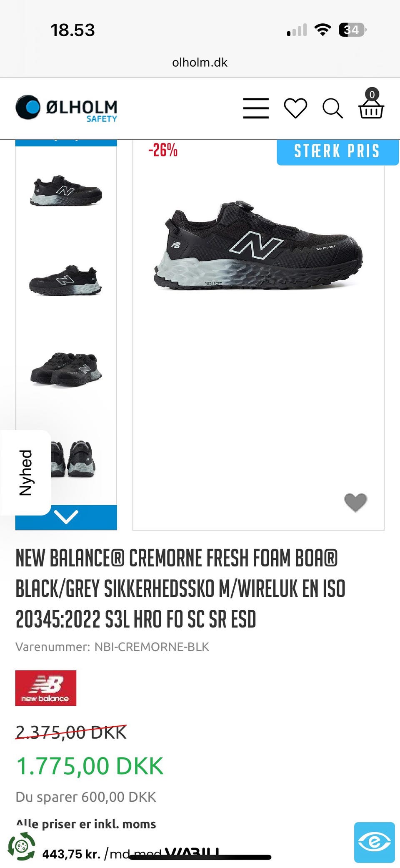Image resolution: width=400 pixels, height=868 pixels.
Task: Select the first shoe side-view thumbnail
Action: click(66, 191)
